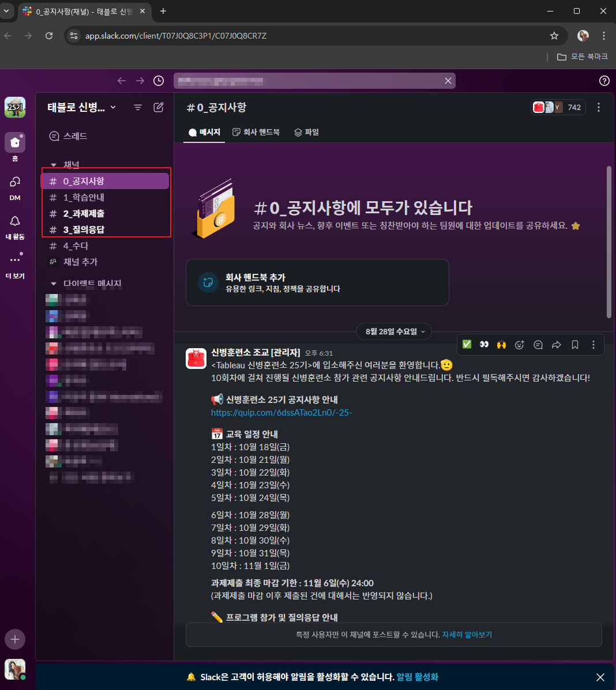This screenshot has width=616, height=690.
Task: Expand the 태블로 신병 workspace menu
Action: pos(82,107)
